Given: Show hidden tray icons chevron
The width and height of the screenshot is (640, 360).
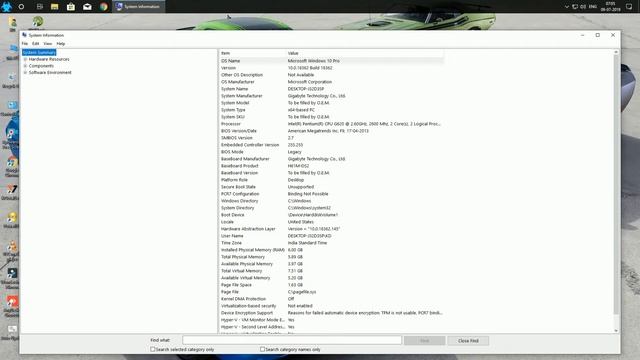Looking at the screenshot, I should coord(567,7).
